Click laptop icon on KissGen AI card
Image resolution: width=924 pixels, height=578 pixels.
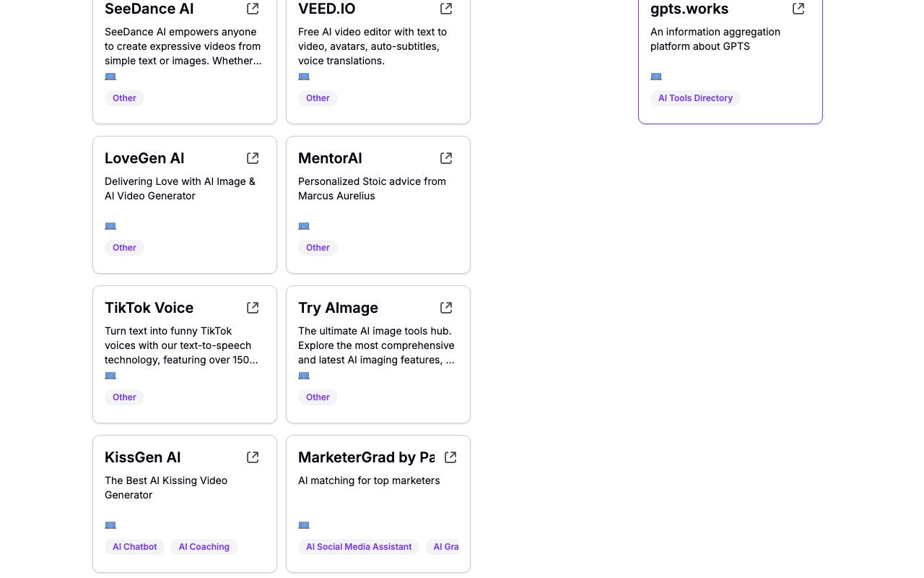[110, 525]
